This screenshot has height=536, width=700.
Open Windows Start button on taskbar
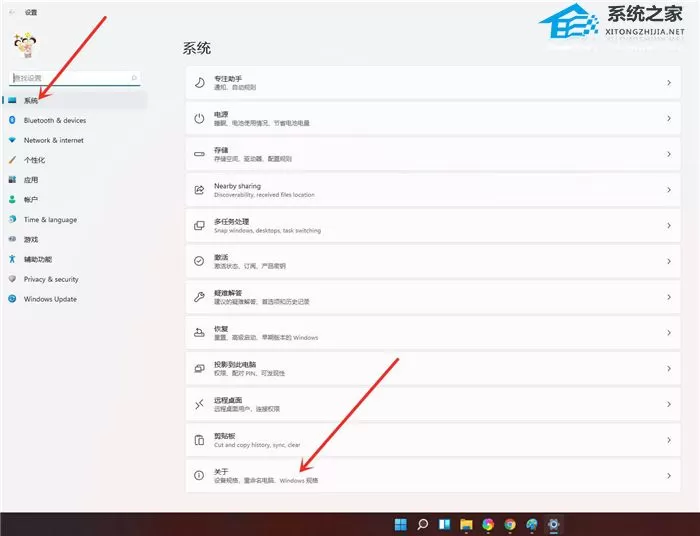coord(401,524)
